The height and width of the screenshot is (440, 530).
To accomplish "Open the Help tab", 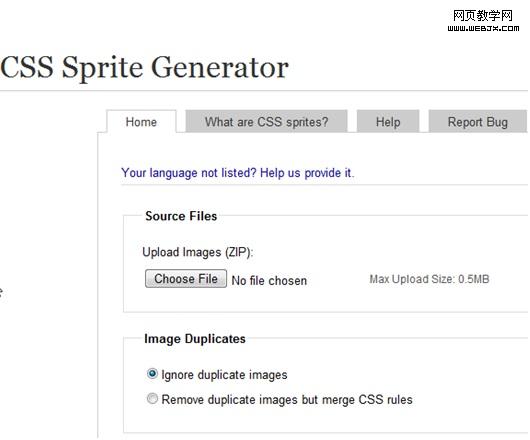I will [388, 121].
